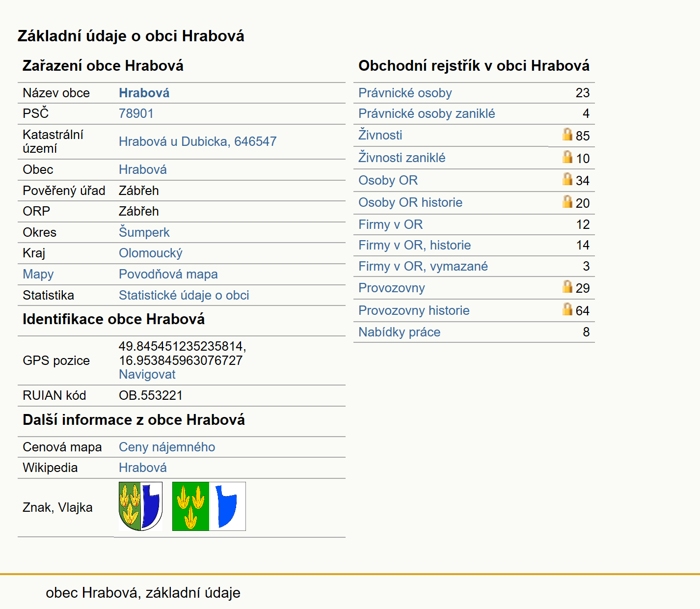
Task: Click the lock icon in Osoby OR historie row
Action: click(x=567, y=201)
